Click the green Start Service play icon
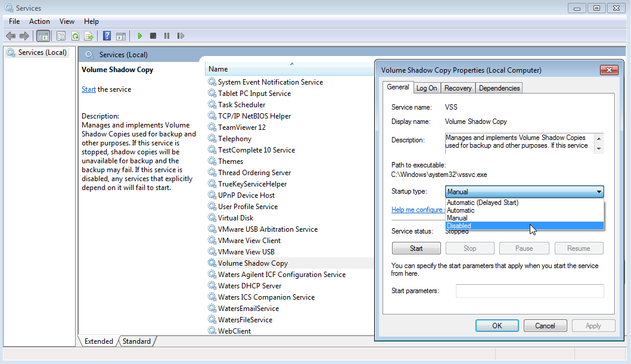The width and height of the screenshot is (631, 364). tap(140, 36)
